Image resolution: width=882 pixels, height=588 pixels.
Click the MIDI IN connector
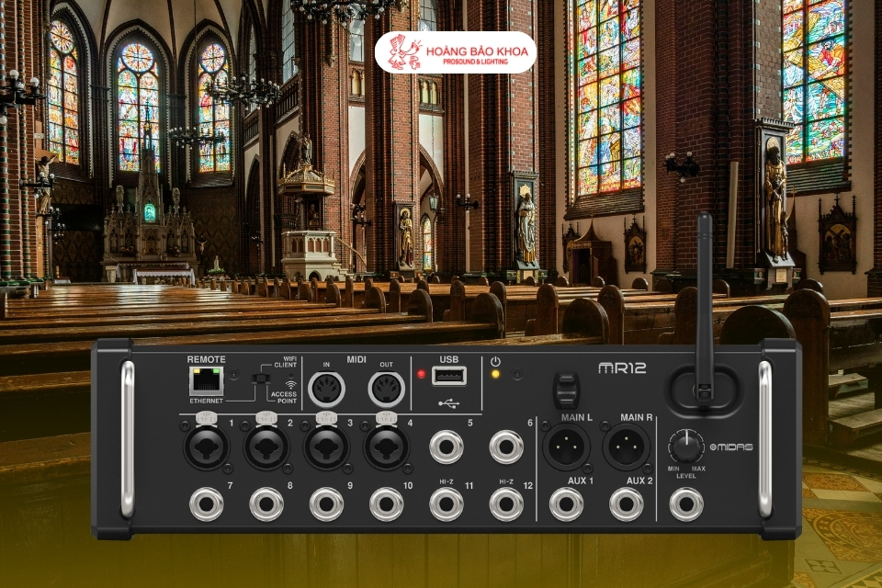click(326, 389)
